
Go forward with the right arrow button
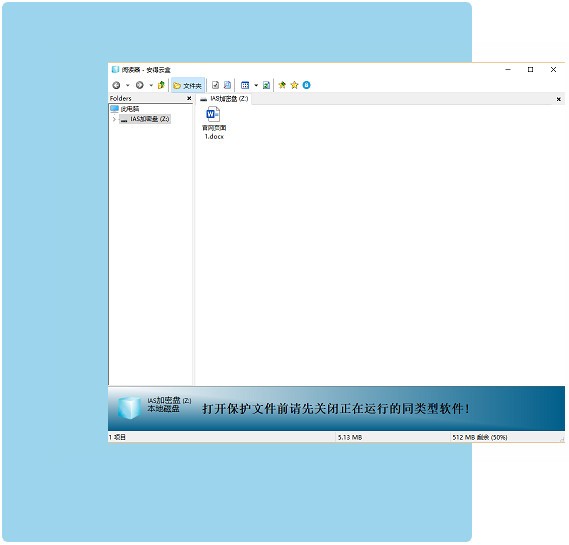(x=139, y=85)
